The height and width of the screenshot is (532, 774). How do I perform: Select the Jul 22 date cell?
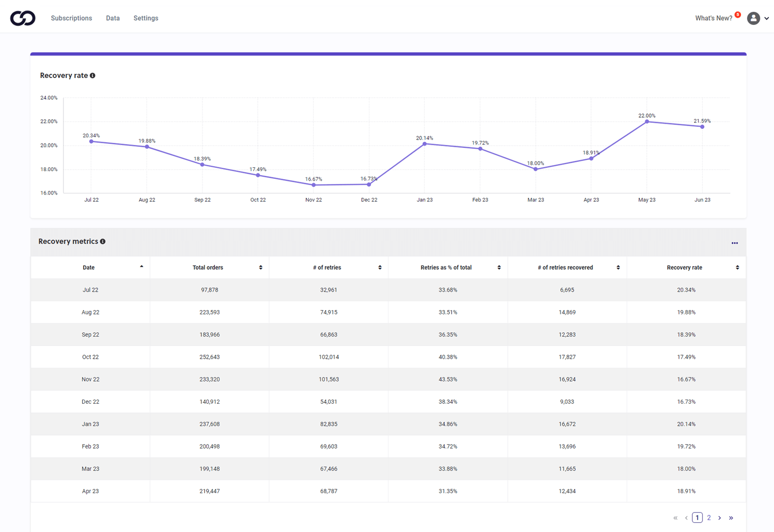pyautogui.click(x=90, y=290)
